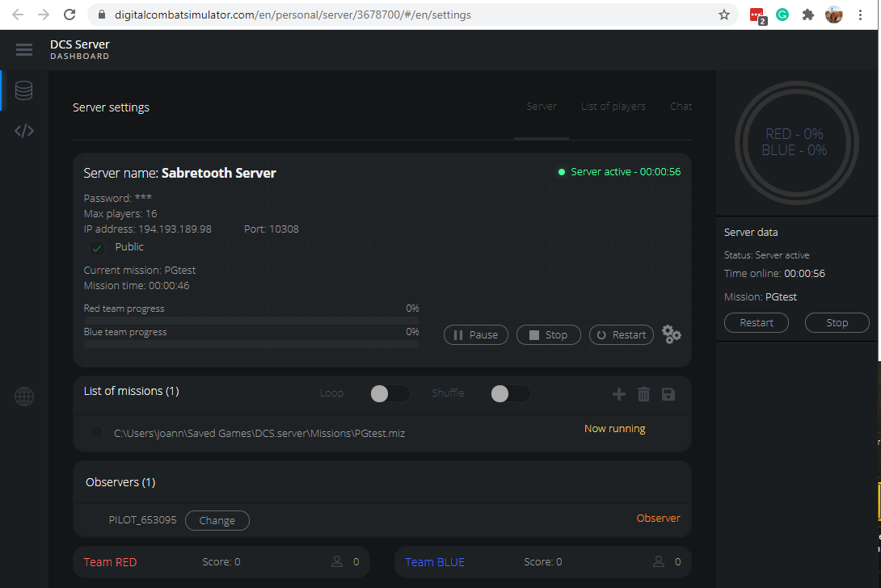Click the Observers (1) heading

120,482
